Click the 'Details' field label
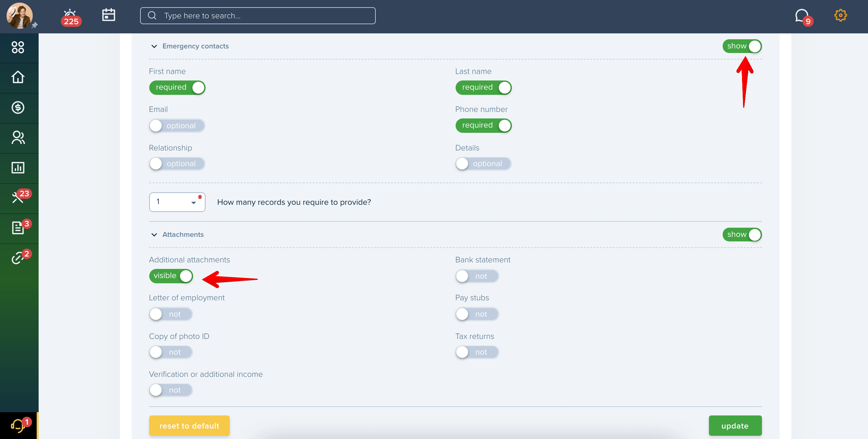868x439 pixels. [x=467, y=148]
